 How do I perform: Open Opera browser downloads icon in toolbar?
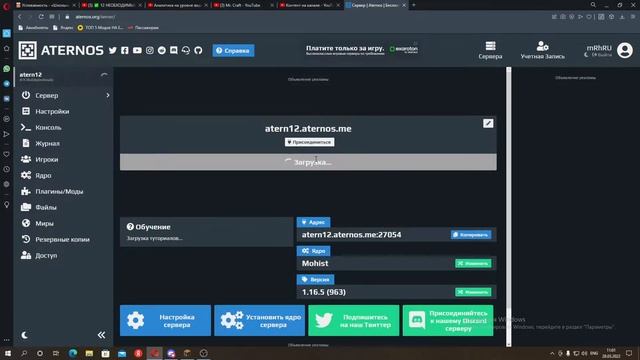coord(622,17)
